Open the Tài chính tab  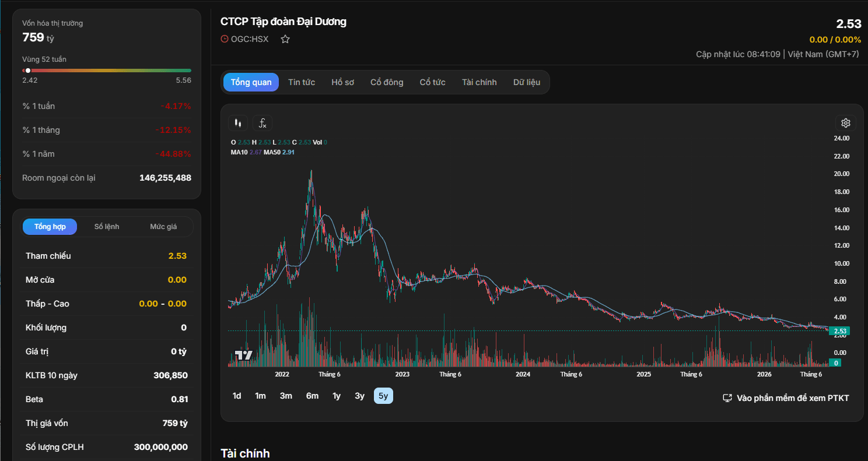pyautogui.click(x=480, y=82)
